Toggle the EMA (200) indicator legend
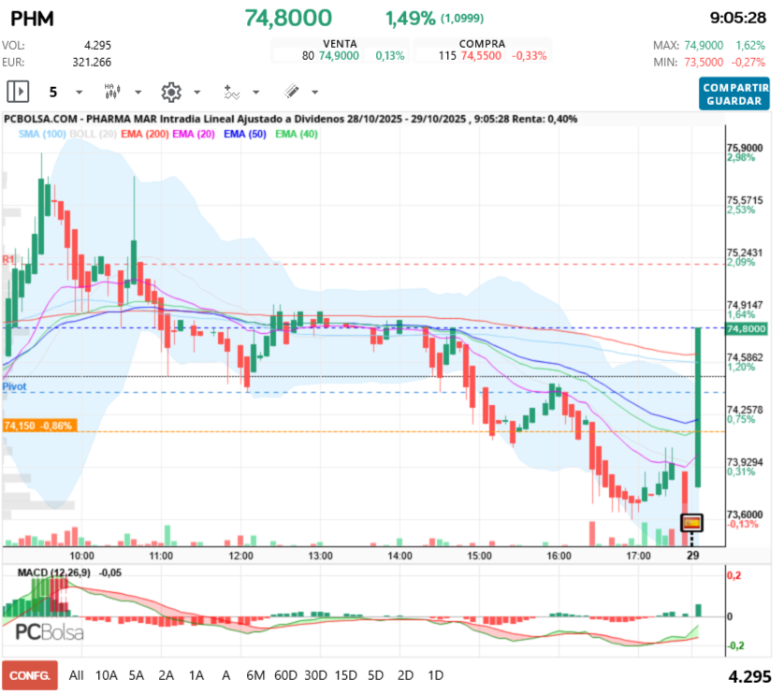 tap(144, 135)
